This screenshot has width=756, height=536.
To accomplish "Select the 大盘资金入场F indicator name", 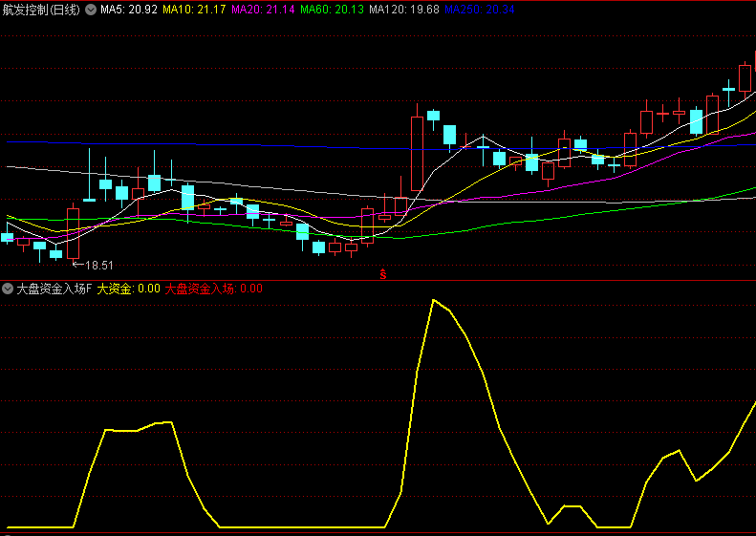I will pos(54,288).
